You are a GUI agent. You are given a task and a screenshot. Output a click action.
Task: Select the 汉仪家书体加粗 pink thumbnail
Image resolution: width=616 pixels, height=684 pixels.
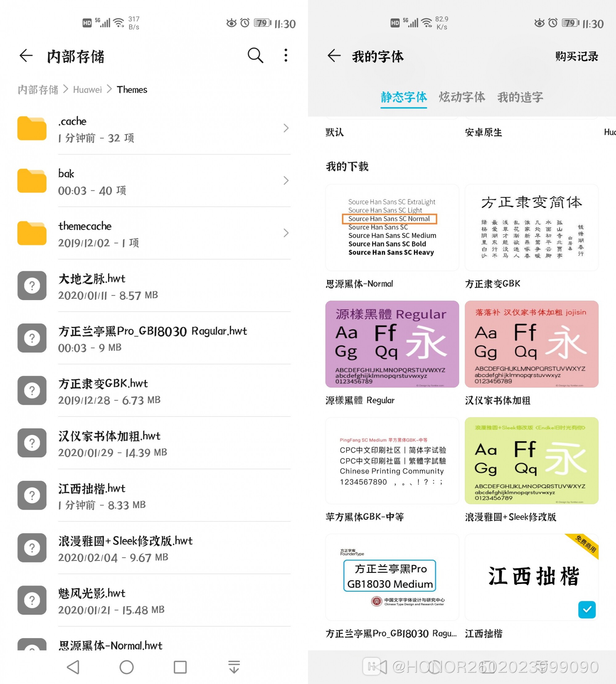click(531, 344)
